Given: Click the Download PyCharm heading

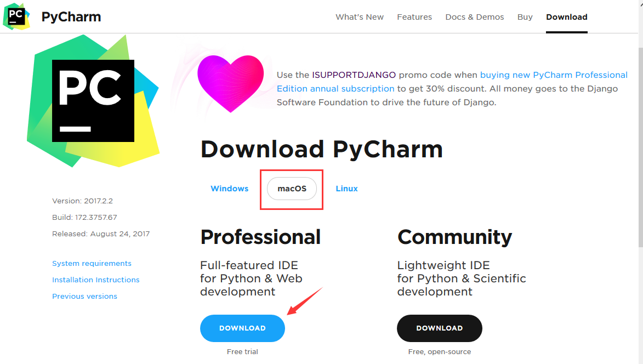Looking at the screenshot, I should click(321, 149).
